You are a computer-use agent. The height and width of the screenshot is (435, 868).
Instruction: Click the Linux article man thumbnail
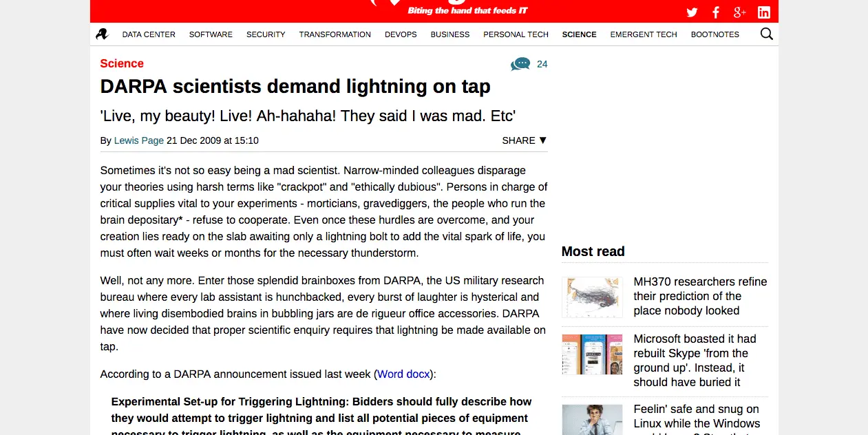click(x=592, y=420)
